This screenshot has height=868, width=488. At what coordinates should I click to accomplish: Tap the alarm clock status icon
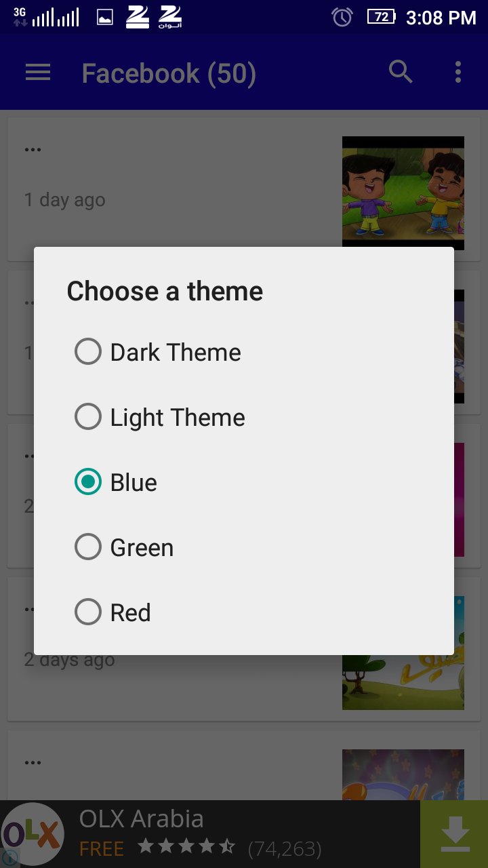(342, 17)
